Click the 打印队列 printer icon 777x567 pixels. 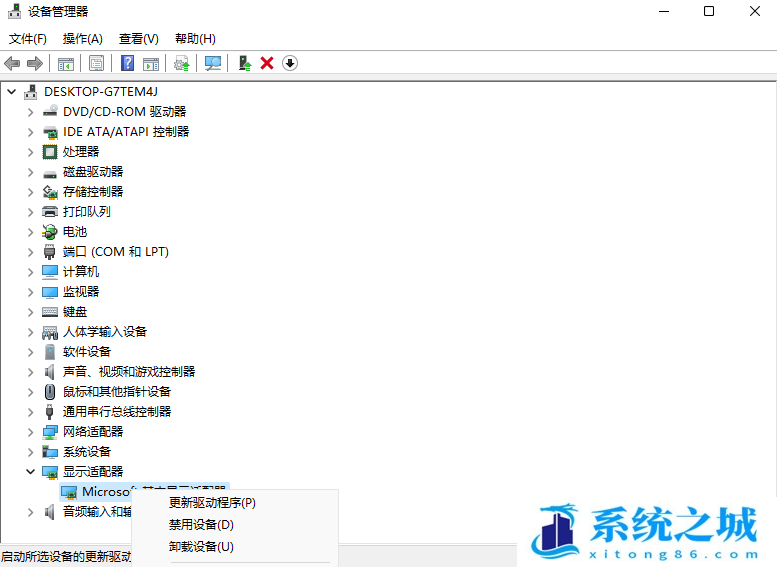tap(50, 212)
